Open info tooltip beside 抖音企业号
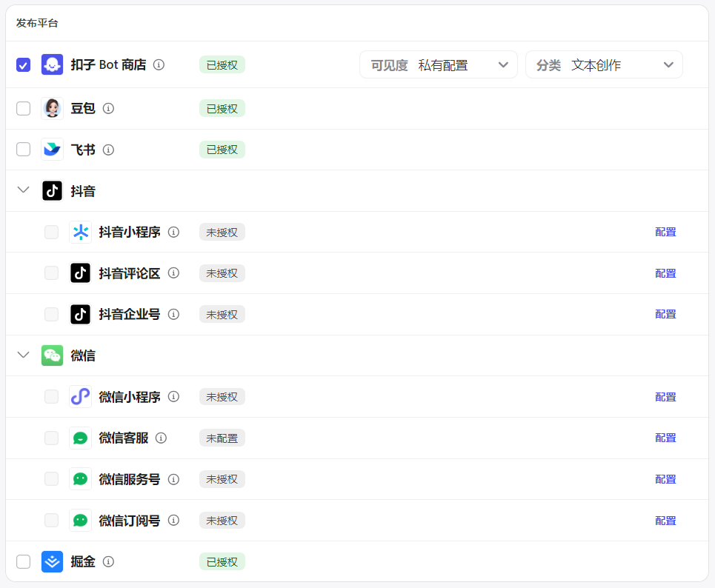Screen dimensions: 715x588 (x=173, y=314)
